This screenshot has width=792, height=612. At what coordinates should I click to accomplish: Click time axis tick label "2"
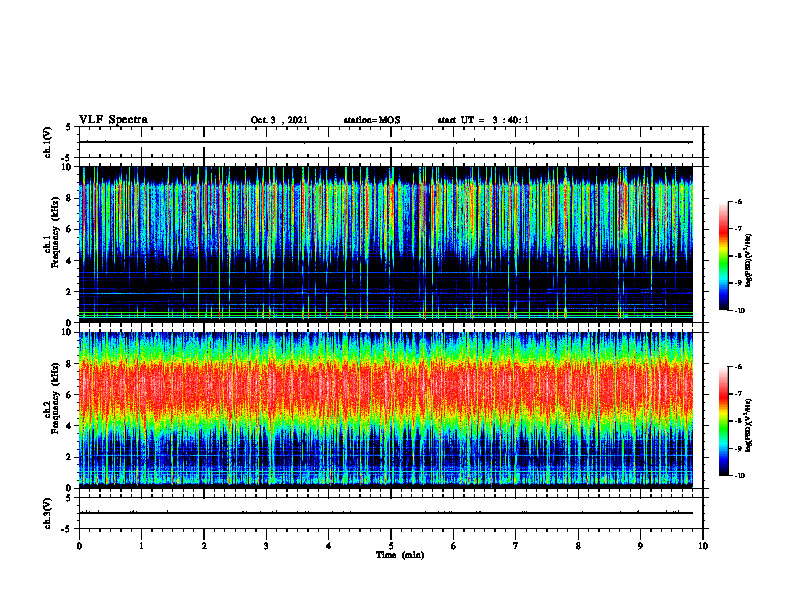[204, 546]
